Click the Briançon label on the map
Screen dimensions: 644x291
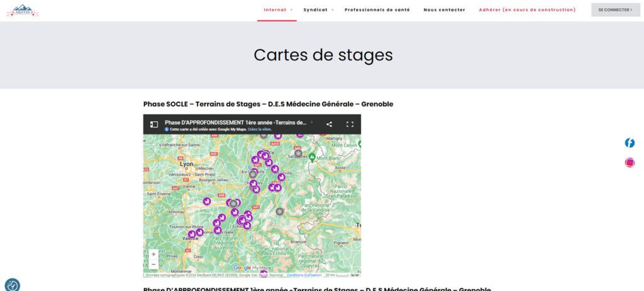point(298,242)
